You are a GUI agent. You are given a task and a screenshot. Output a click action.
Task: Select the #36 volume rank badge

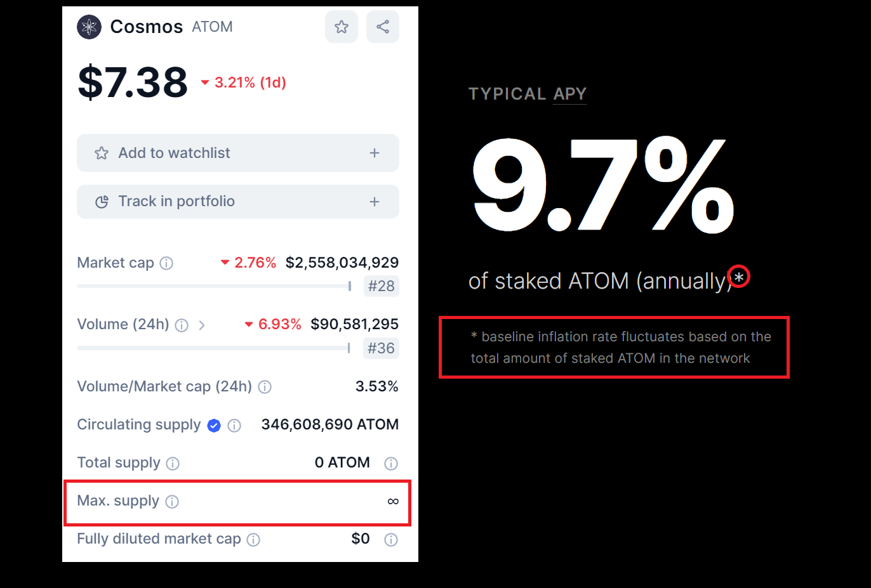[381, 348]
